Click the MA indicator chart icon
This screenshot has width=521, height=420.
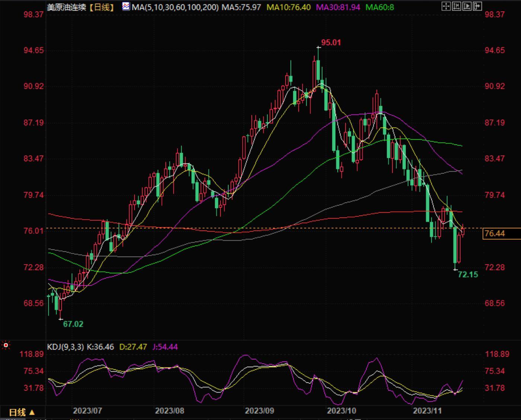[126, 7]
